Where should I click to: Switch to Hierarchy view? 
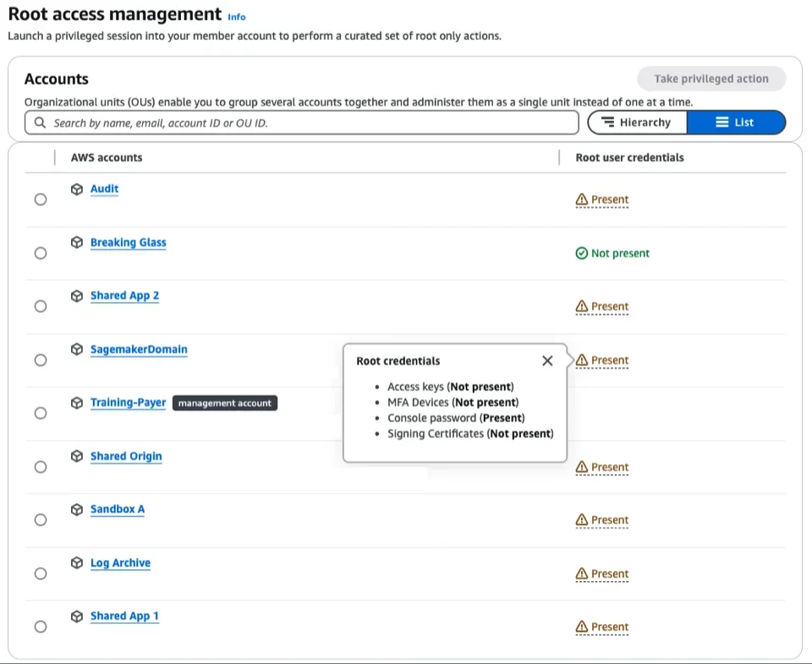pos(636,123)
